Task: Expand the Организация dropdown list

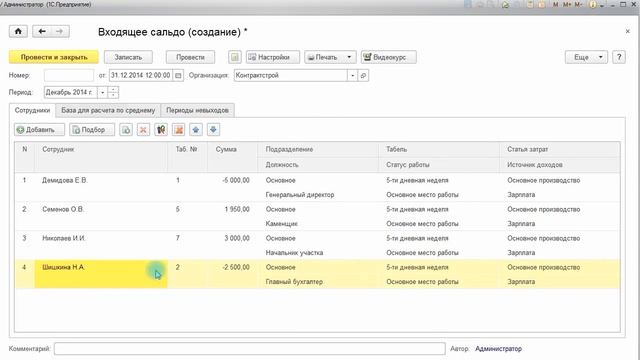Action: [x=353, y=76]
